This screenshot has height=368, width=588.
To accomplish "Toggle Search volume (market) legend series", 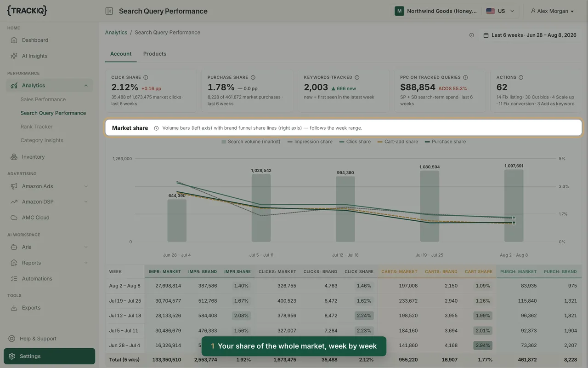I will click(x=251, y=142).
